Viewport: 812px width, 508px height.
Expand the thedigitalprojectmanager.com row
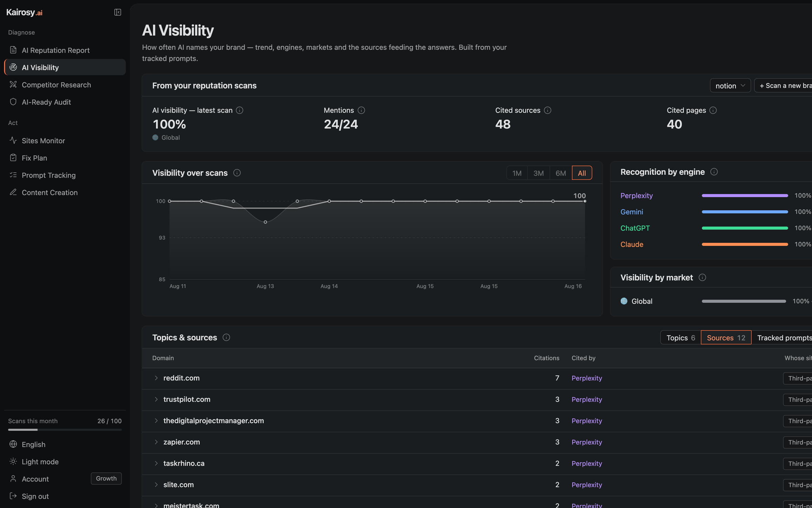tap(156, 421)
